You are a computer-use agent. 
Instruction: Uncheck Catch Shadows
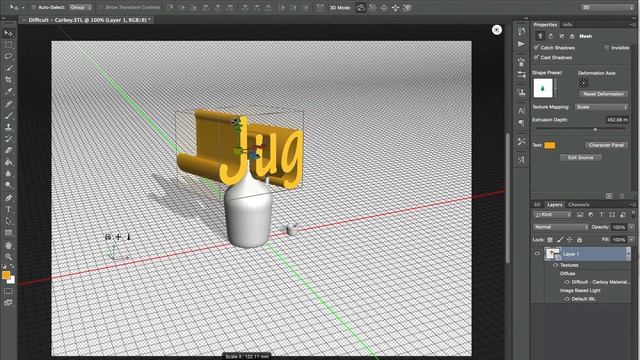[x=536, y=48]
